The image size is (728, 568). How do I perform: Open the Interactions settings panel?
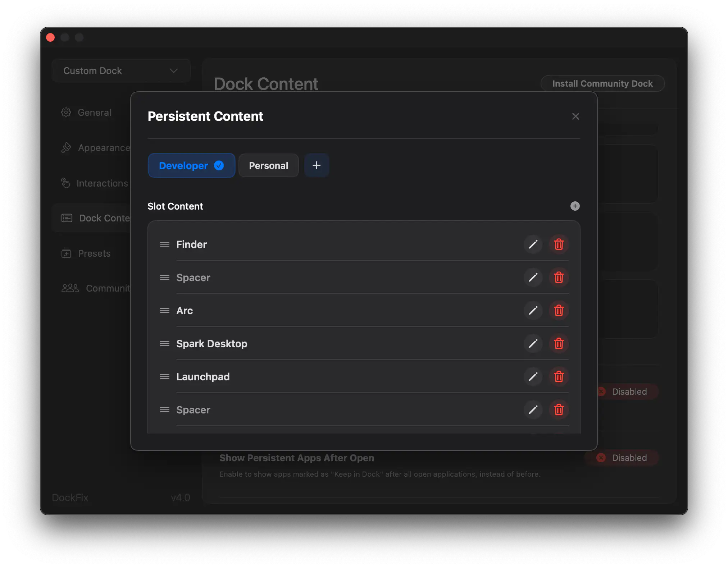[x=102, y=183]
